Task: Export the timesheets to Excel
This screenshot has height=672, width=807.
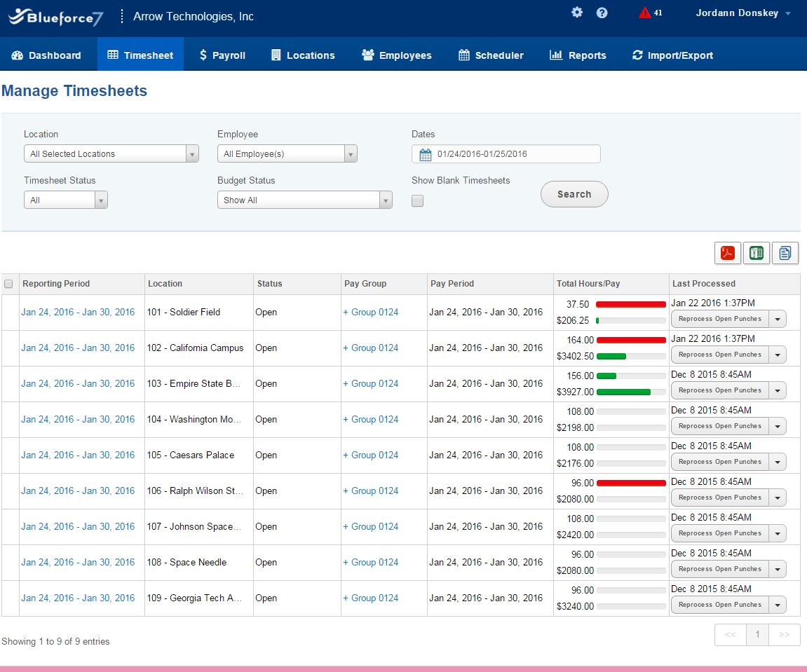Action: pyautogui.click(x=756, y=253)
